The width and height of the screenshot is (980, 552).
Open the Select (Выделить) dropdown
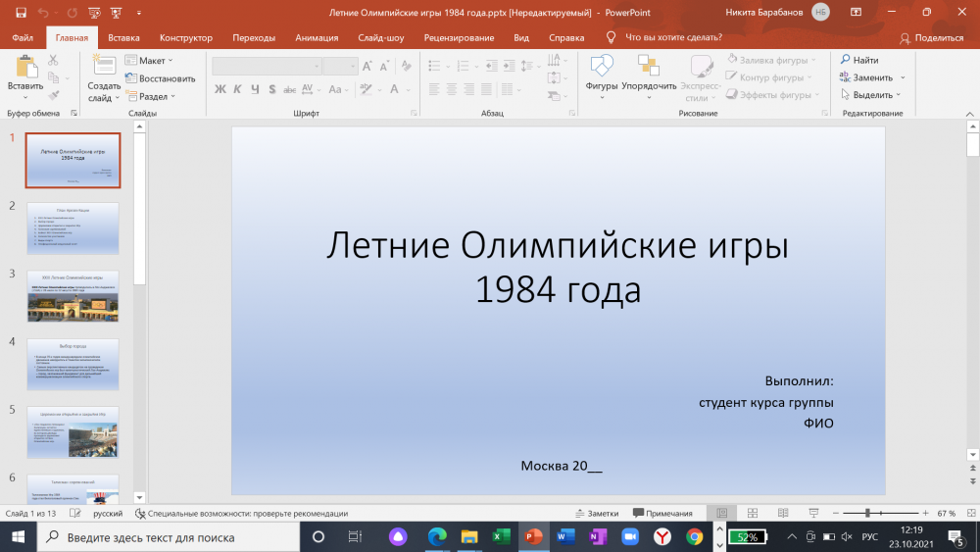point(871,95)
